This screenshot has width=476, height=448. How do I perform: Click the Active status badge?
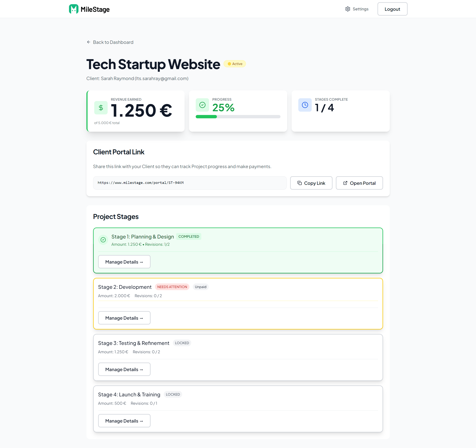(235, 64)
